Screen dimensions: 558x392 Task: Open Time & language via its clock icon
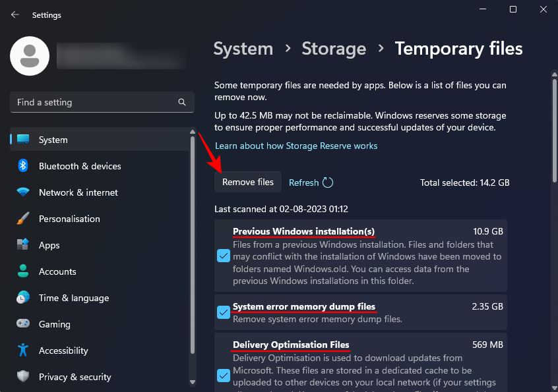(22, 298)
